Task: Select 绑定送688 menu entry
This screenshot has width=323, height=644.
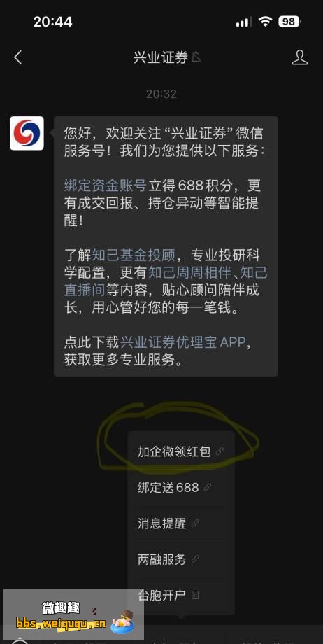Action: click(181, 487)
